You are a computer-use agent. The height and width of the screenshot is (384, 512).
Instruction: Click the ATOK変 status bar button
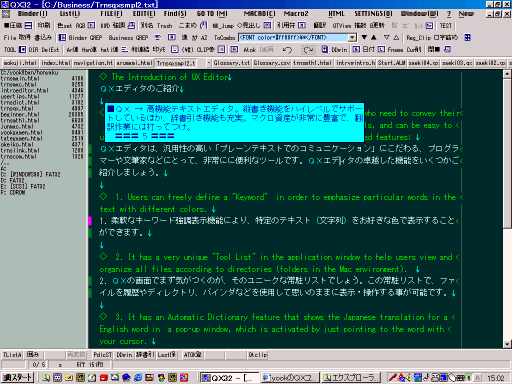(x=192, y=355)
